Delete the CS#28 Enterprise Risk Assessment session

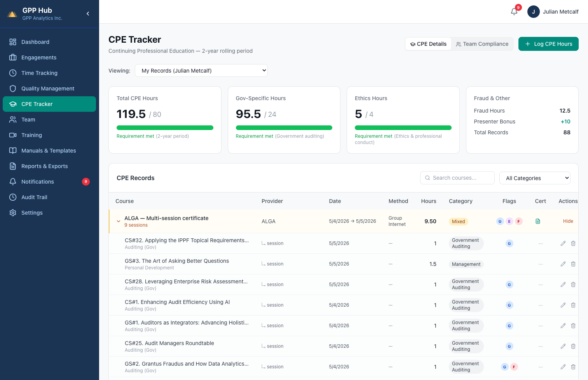click(573, 285)
